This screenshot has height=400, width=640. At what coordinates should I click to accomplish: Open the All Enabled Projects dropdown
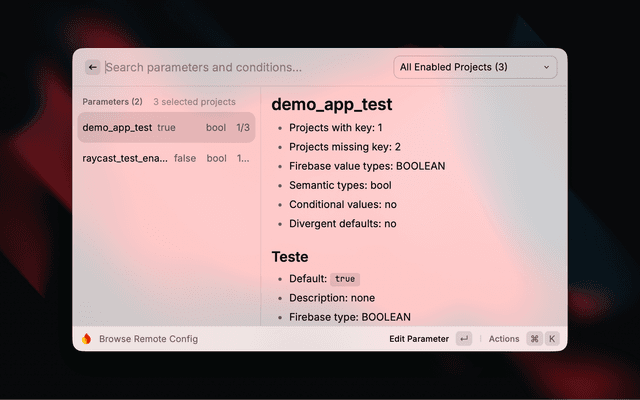[475, 67]
